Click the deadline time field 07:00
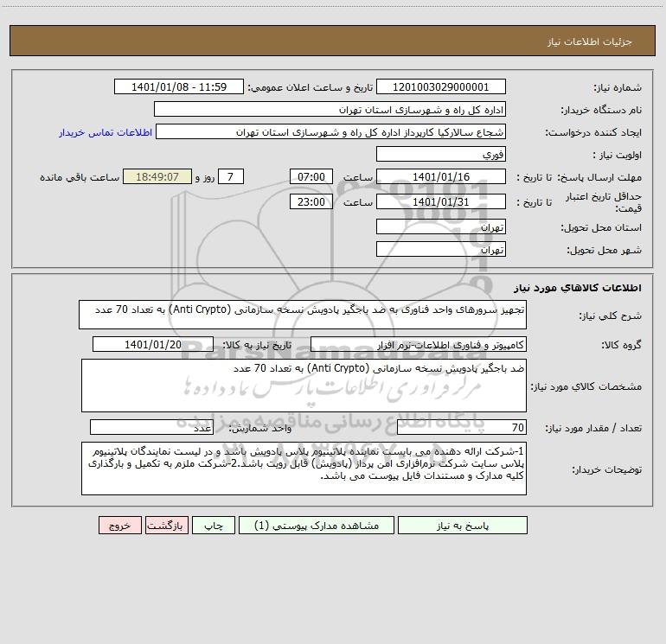 pos(311,176)
